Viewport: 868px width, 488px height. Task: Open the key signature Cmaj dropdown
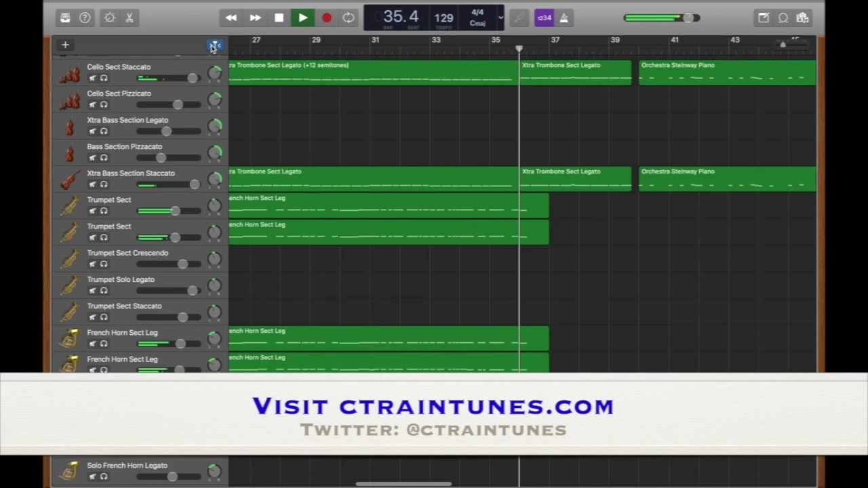(x=477, y=22)
